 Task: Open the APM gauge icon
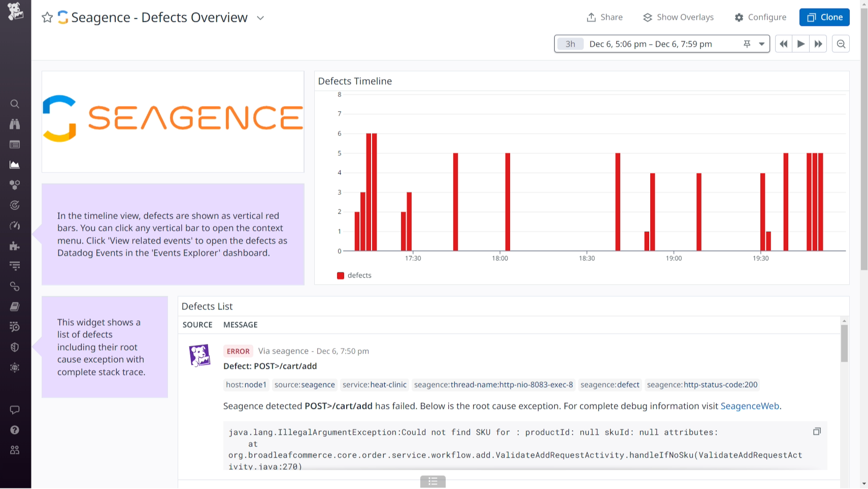[15, 225]
